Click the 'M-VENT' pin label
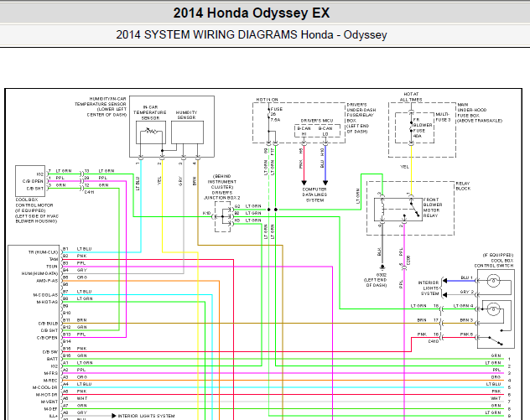530x420 pixels. (49, 402)
